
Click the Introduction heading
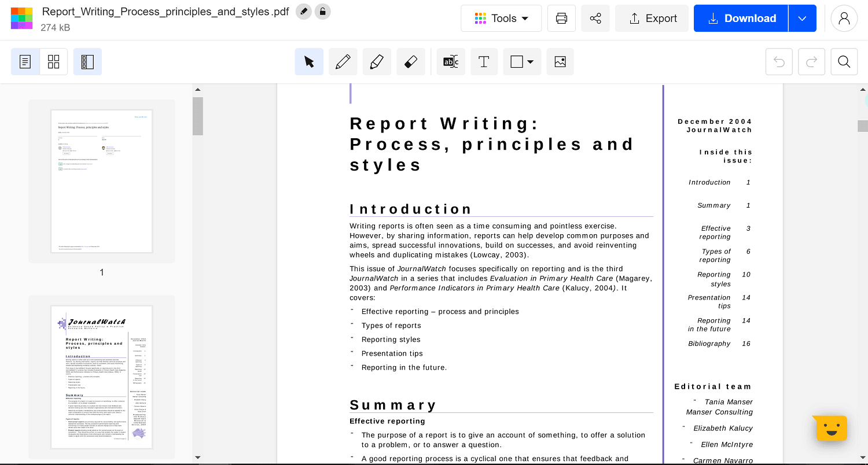click(411, 209)
